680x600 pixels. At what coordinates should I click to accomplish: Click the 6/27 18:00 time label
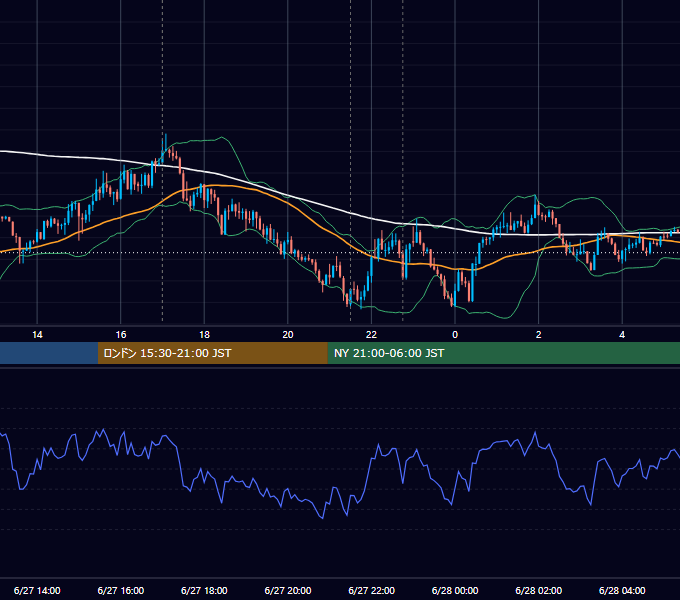[x=204, y=590]
